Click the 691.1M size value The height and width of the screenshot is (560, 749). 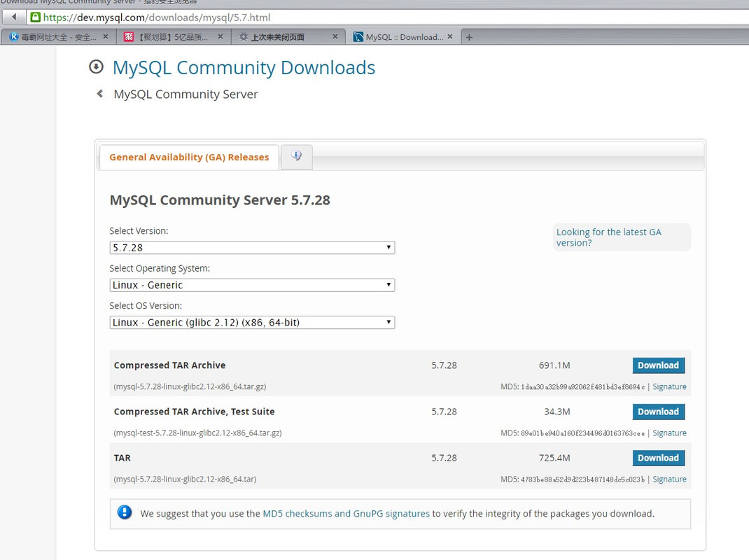point(554,365)
